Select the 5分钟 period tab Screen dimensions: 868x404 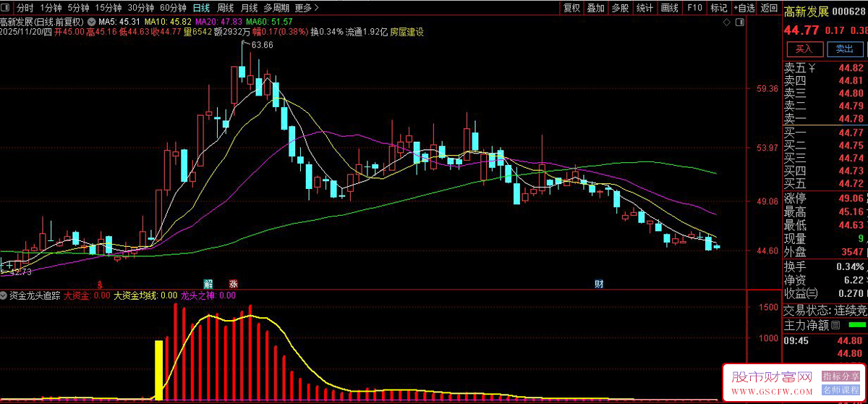(x=78, y=8)
